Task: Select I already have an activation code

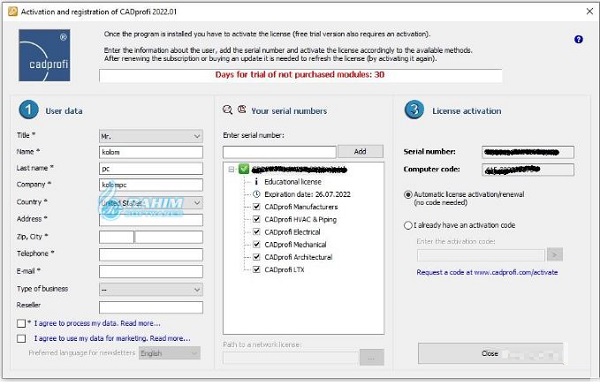Action: 408,225
